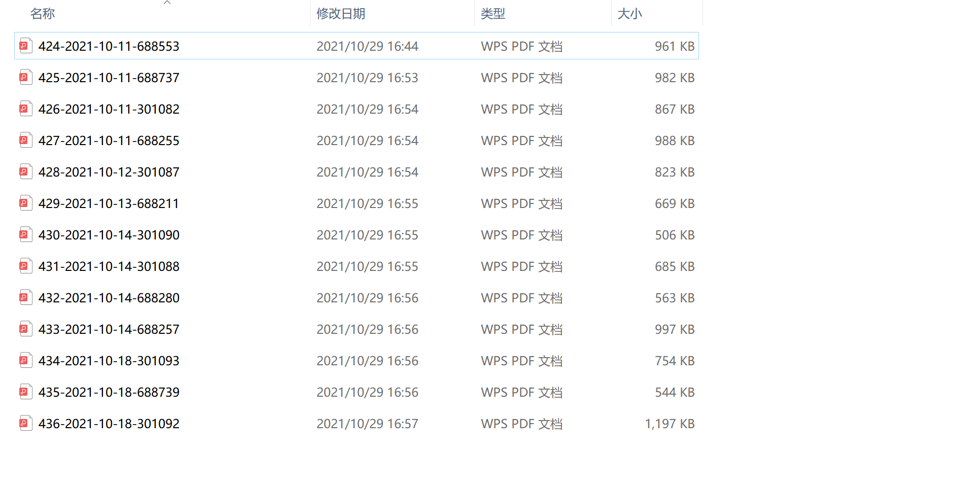The height and width of the screenshot is (484, 980).
Task: Click PDF icon of 431-2021-10-14-301088
Action: pyautogui.click(x=26, y=266)
